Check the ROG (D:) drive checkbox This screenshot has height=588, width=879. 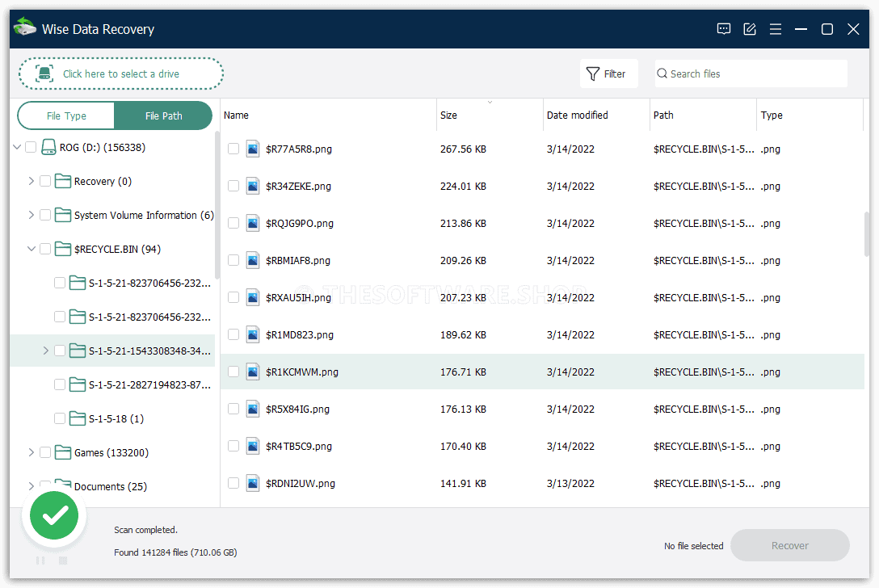[x=31, y=148]
